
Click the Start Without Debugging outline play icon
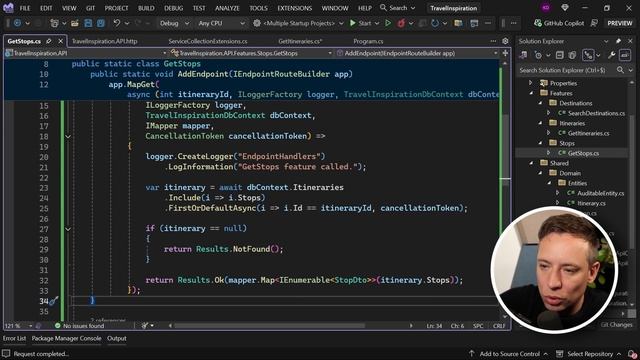click(388, 23)
